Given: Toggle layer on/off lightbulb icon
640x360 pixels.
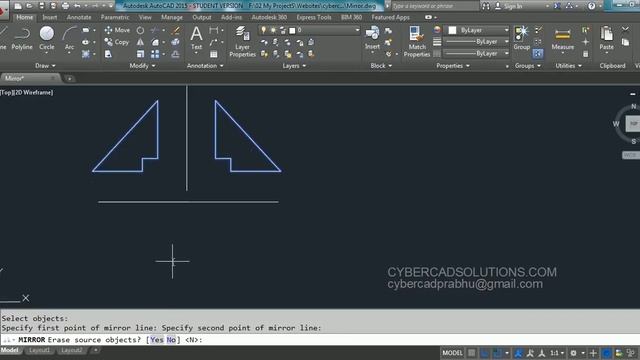Looking at the screenshot, I should pyautogui.click(x=264, y=30).
